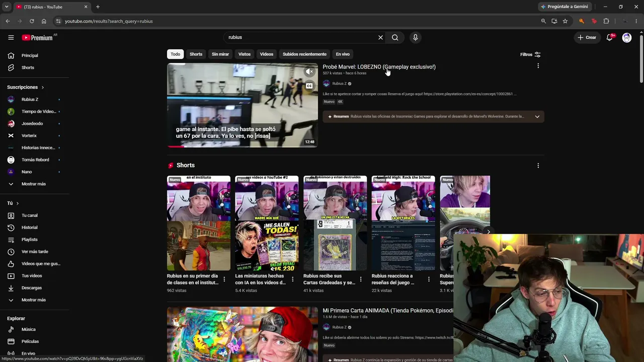644x362 pixels.
Task: Open the 'Probé Marvel: LOBEZNO' video title
Action: tap(379, 67)
